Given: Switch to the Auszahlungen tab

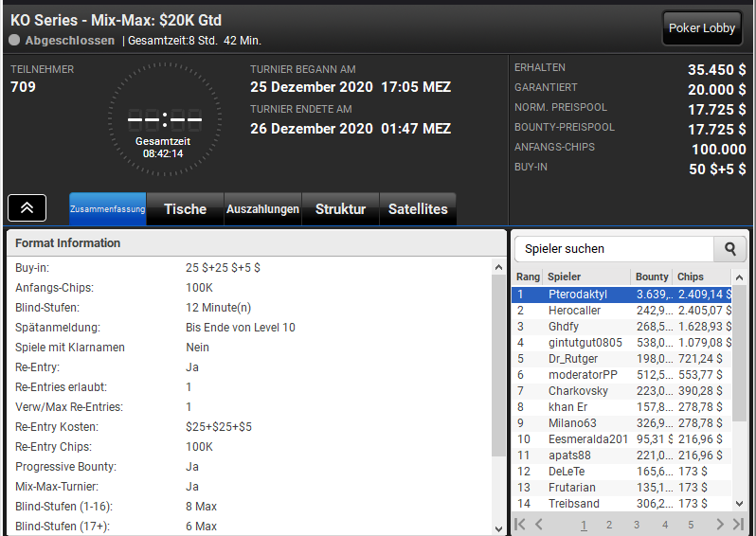Looking at the screenshot, I should tap(262, 208).
